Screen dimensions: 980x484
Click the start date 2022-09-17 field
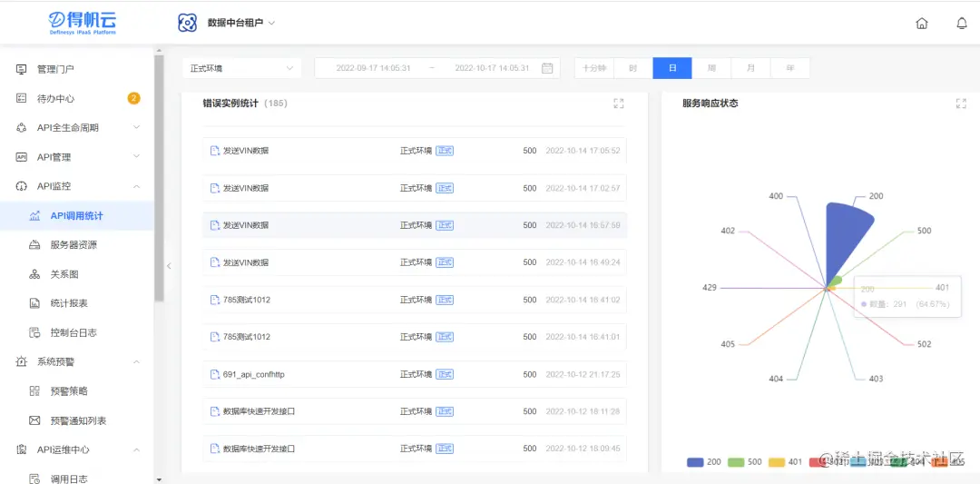pos(373,68)
